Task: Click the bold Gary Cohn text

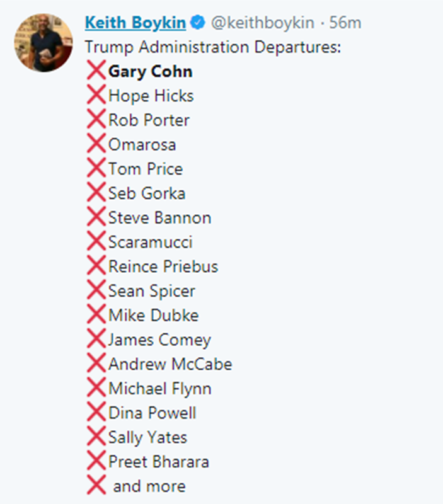Action: tap(150, 71)
